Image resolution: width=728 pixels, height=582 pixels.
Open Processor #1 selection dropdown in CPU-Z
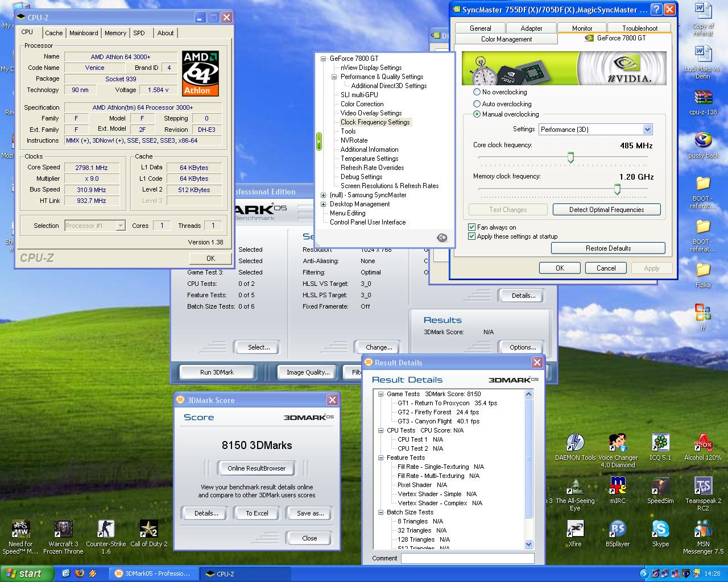(x=95, y=226)
